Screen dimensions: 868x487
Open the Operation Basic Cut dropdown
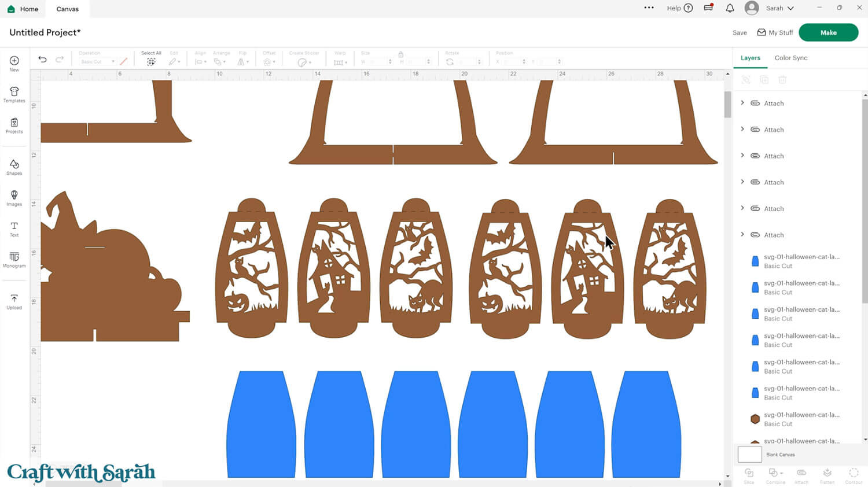tap(97, 61)
